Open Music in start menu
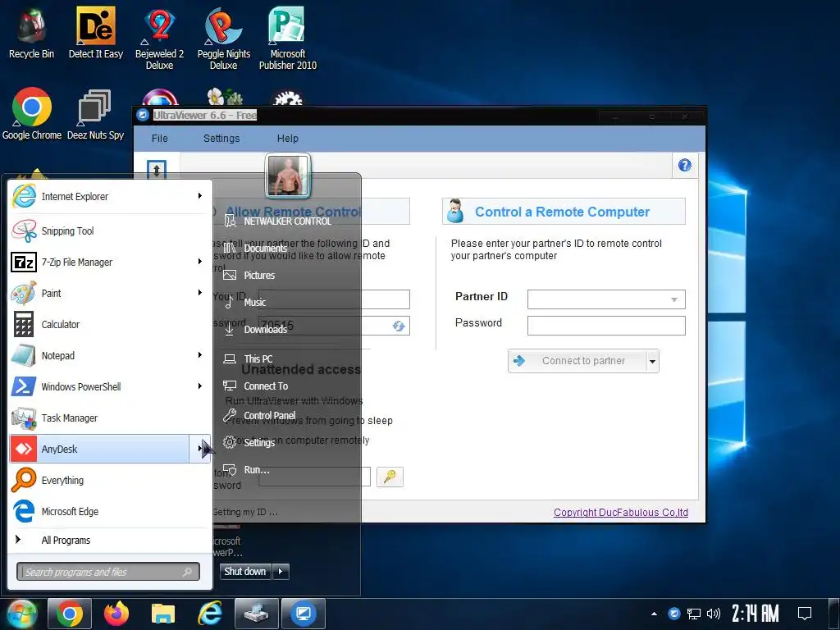This screenshot has height=630, width=840. point(254,302)
